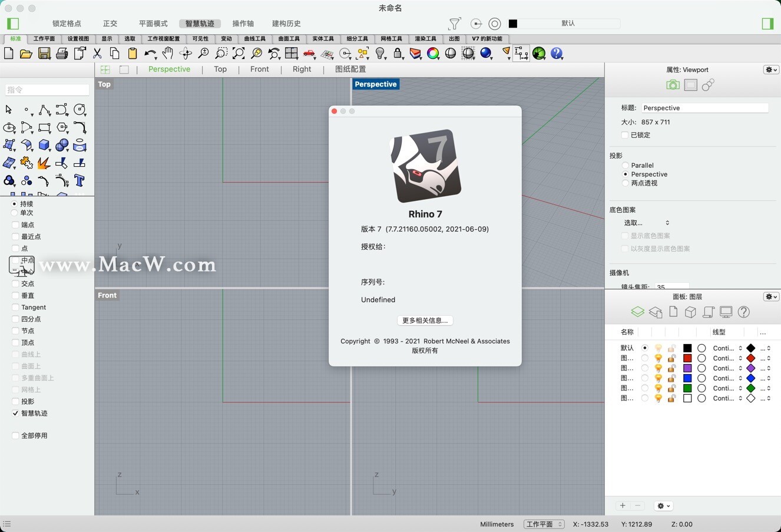781x532 pixels.
Task: Select the Rotate view tool
Action: 186,54
